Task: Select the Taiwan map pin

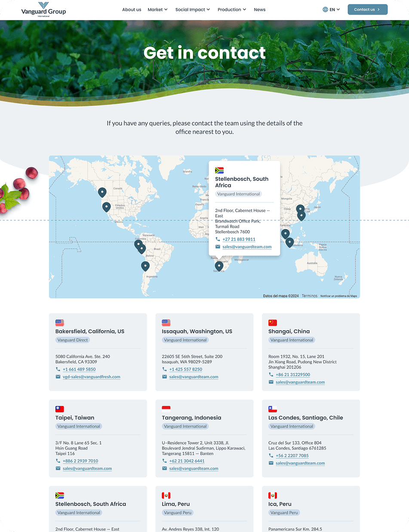Action: pos(301,215)
